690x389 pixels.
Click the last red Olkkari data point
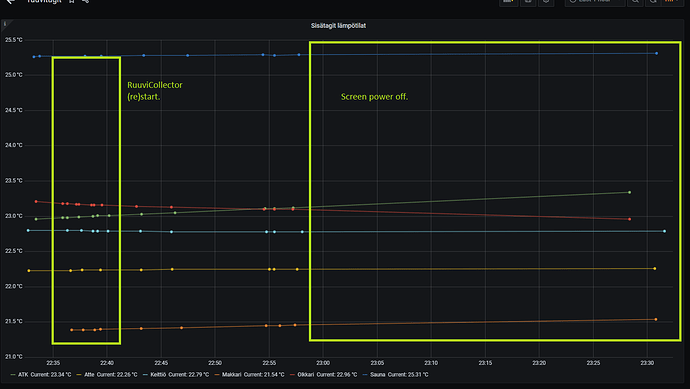(x=629, y=219)
